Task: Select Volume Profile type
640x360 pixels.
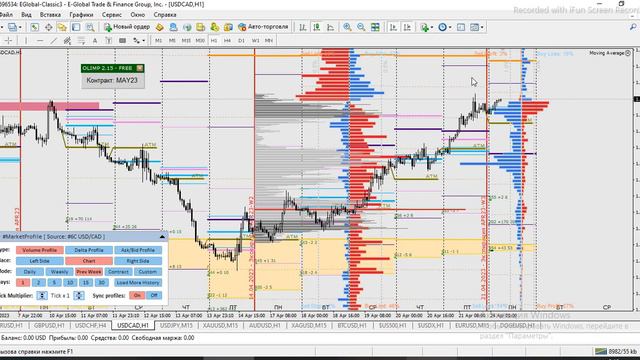Action: coord(40,250)
